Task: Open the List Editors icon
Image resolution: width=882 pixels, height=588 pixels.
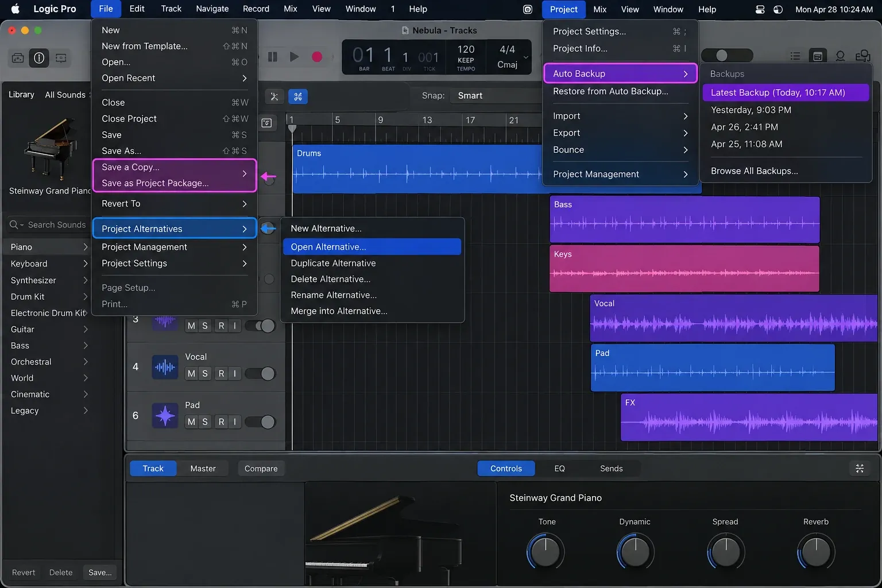Action: click(x=795, y=56)
